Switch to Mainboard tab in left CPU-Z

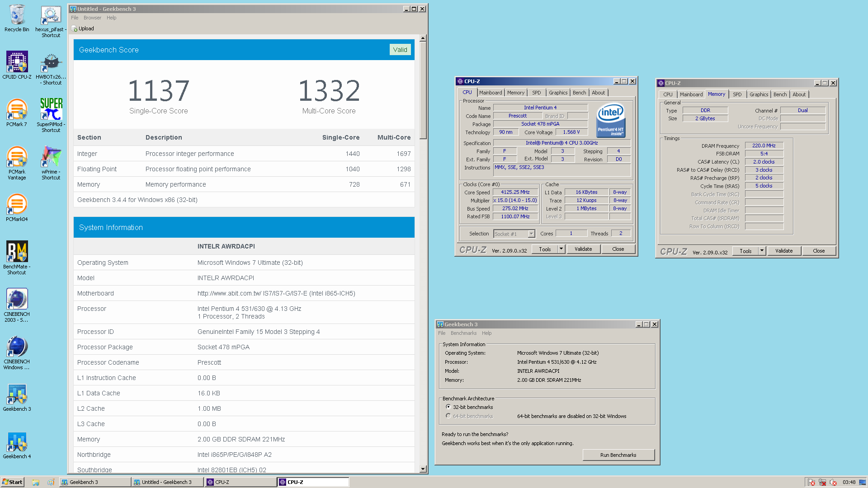click(491, 93)
